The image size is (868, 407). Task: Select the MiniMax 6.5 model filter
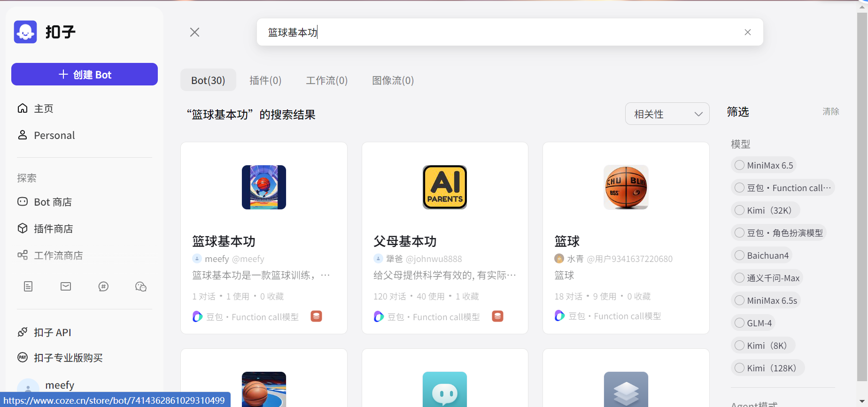[740, 165]
